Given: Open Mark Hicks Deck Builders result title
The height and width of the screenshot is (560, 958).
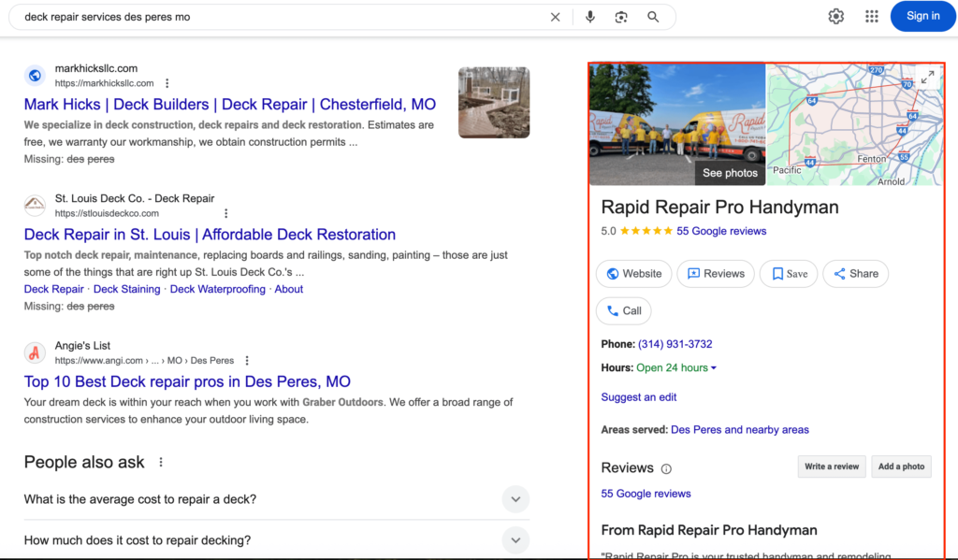Looking at the screenshot, I should coord(230,105).
